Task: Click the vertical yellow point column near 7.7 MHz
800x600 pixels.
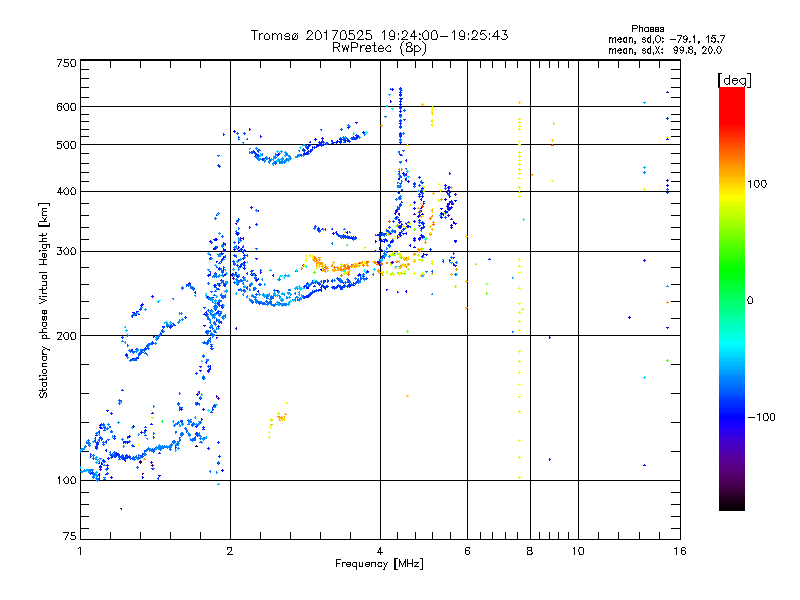Action: coord(519,291)
